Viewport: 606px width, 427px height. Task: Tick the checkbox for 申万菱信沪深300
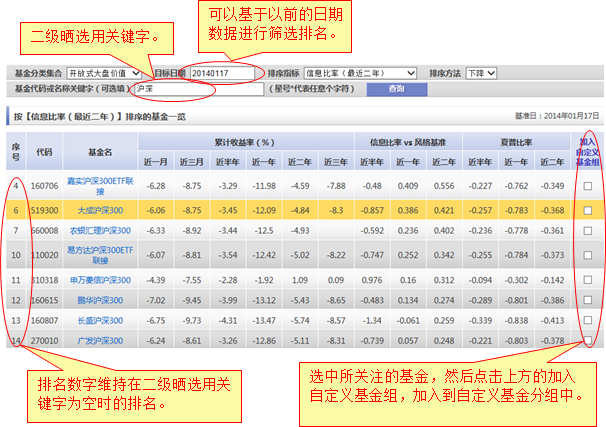[588, 281]
